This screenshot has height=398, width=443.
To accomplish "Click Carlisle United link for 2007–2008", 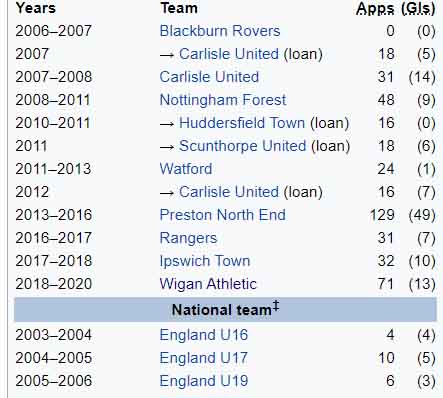I will [x=209, y=77].
